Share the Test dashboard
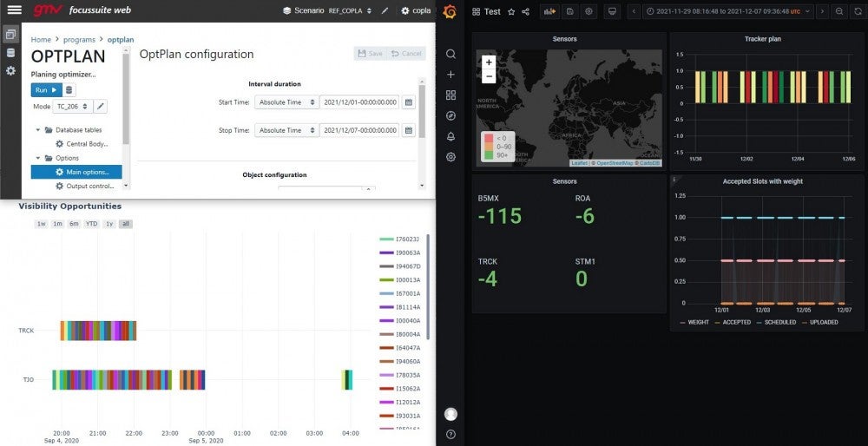Screen dimensions: 868x446 pos(526,11)
